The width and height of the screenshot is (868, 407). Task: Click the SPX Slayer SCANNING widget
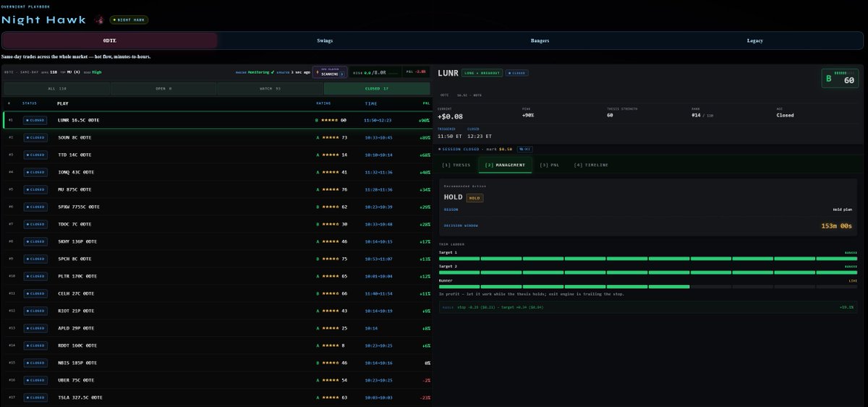click(x=329, y=72)
